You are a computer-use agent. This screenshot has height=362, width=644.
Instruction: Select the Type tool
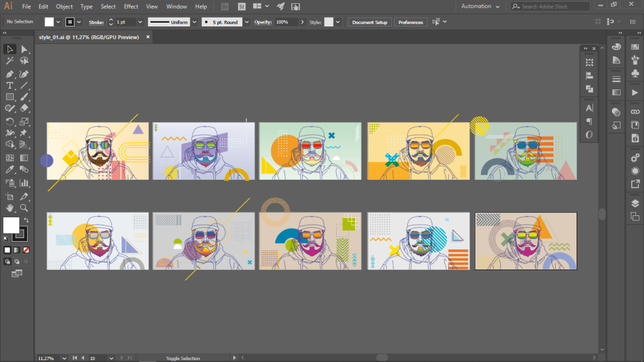pos(10,86)
